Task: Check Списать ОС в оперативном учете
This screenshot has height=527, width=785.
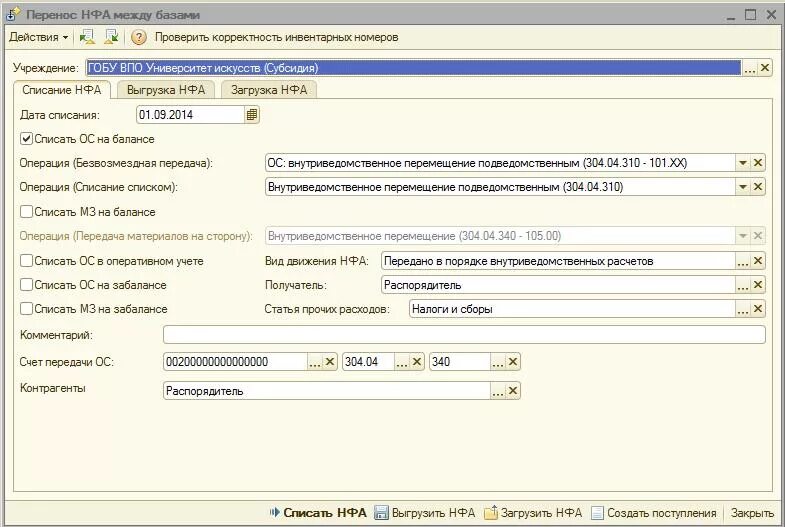Action: point(26,261)
